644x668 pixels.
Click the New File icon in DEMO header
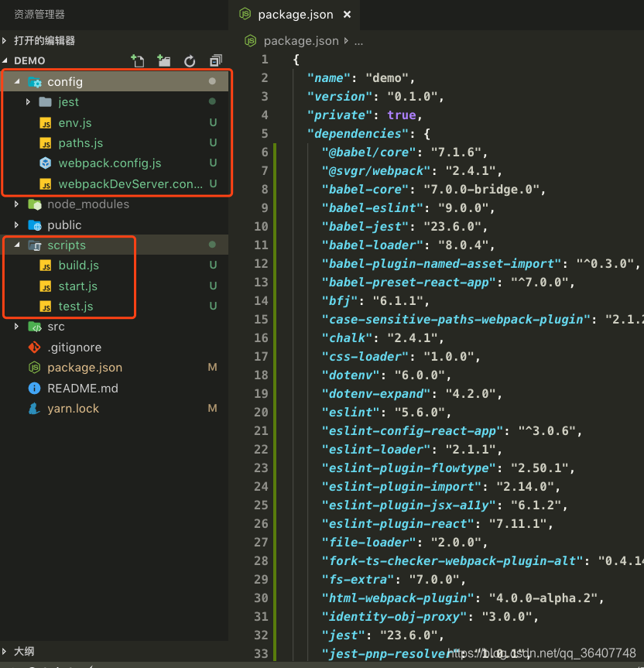click(137, 61)
